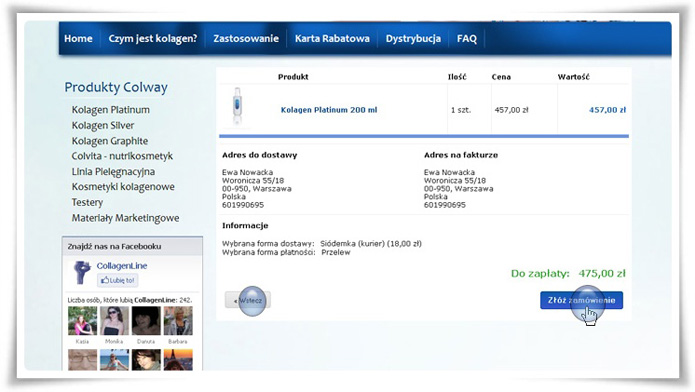Open Kasia's Facebook profile photo
This screenshot has height=392, width=695.
[x=82, y=321]
